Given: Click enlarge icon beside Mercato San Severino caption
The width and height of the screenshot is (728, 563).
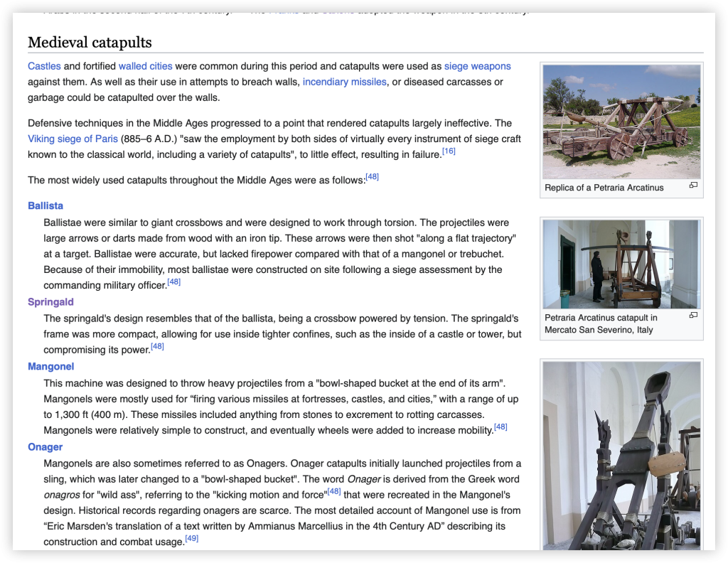Looking at the screenshot, I should (x=693, y=315).
